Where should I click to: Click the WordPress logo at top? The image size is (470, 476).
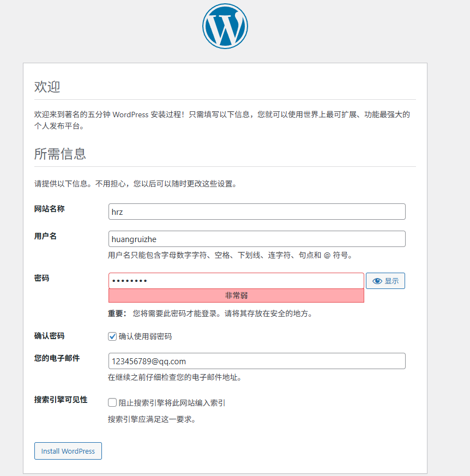pyautogui.click(x=225, y=26)
